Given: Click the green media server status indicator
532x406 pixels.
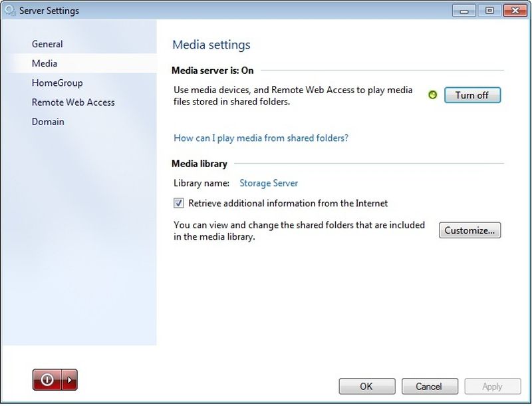Looking at the screenshot, I should point(433,95).
